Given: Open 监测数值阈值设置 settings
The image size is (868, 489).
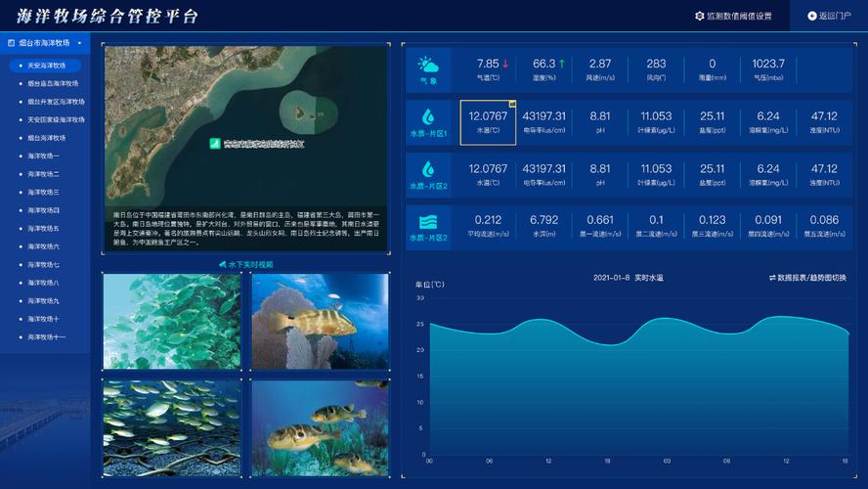Looking at the screenshot, I should point(733,16).
